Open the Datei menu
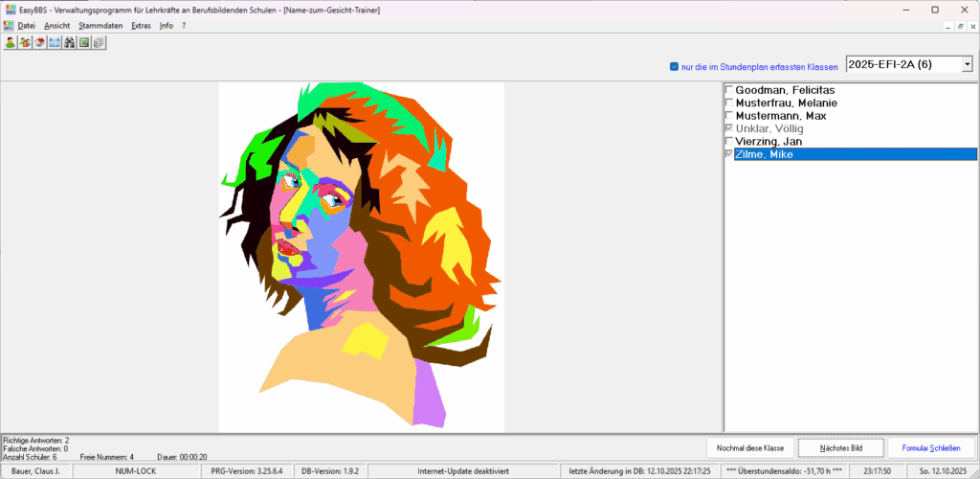 [26, 26]
